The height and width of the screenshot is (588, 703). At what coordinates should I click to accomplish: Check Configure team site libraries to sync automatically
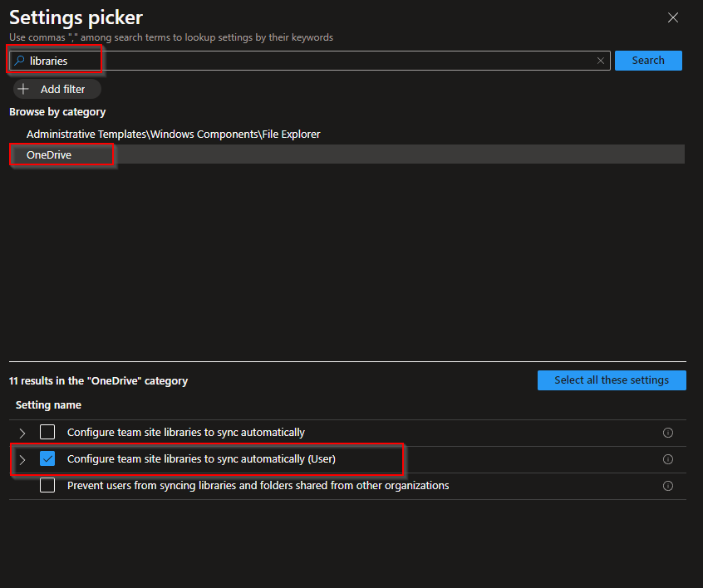click(x=47, y=432)
